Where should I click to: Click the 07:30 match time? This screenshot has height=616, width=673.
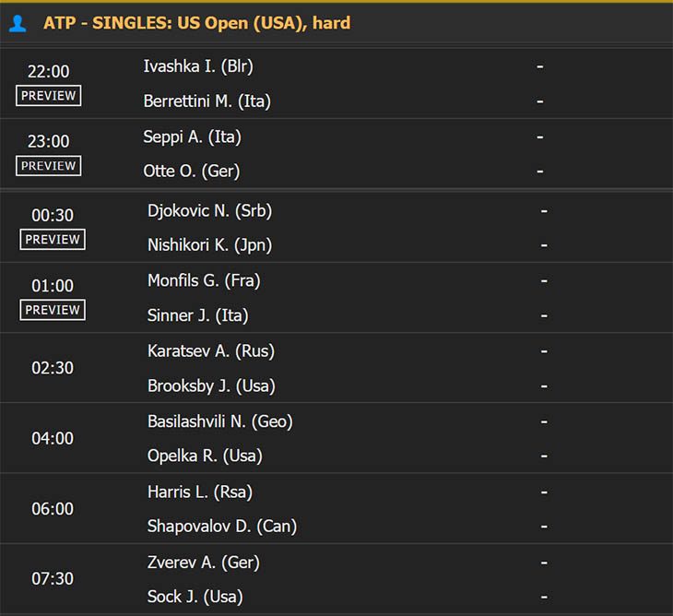53,579
